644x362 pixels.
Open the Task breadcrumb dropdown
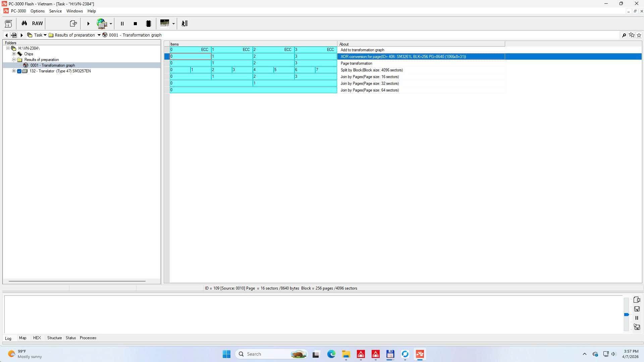point(45,35)
